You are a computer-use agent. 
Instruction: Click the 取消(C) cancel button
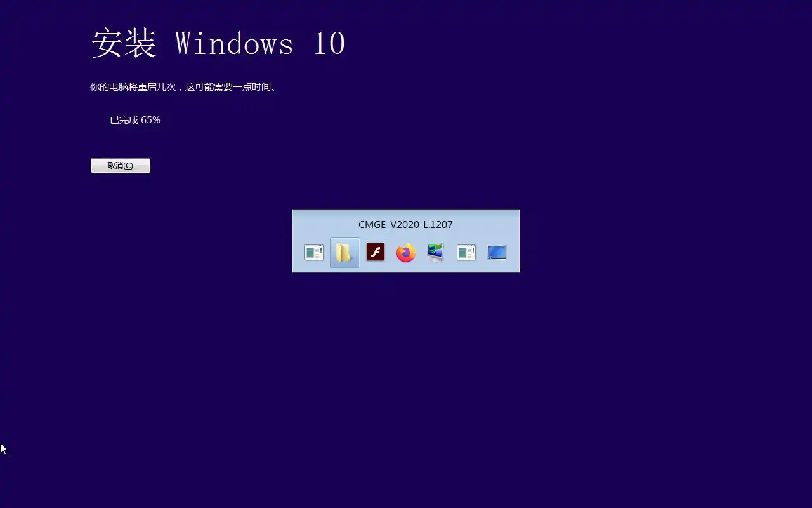pos(121,166)
